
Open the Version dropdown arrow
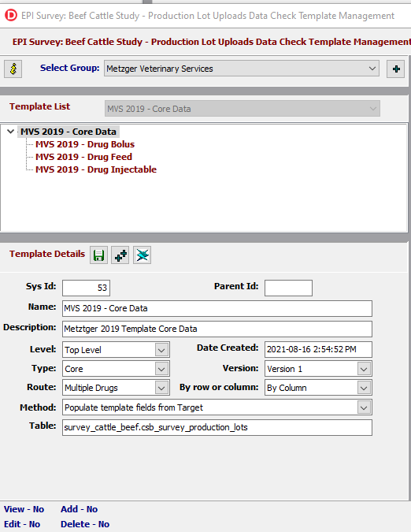364,369
